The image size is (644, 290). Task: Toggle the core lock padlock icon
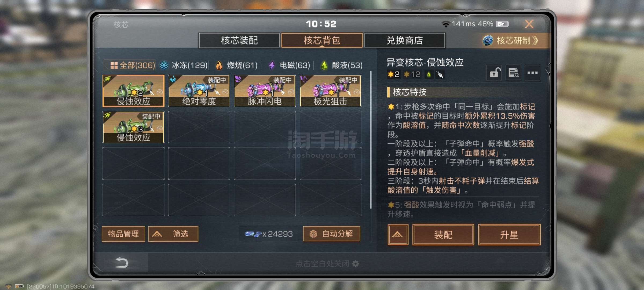click(494, 73)
